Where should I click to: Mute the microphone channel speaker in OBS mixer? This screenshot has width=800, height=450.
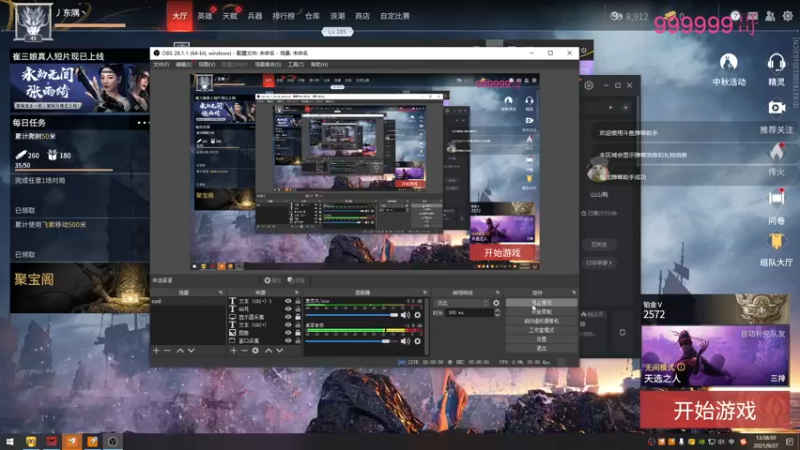click(405, 315)
